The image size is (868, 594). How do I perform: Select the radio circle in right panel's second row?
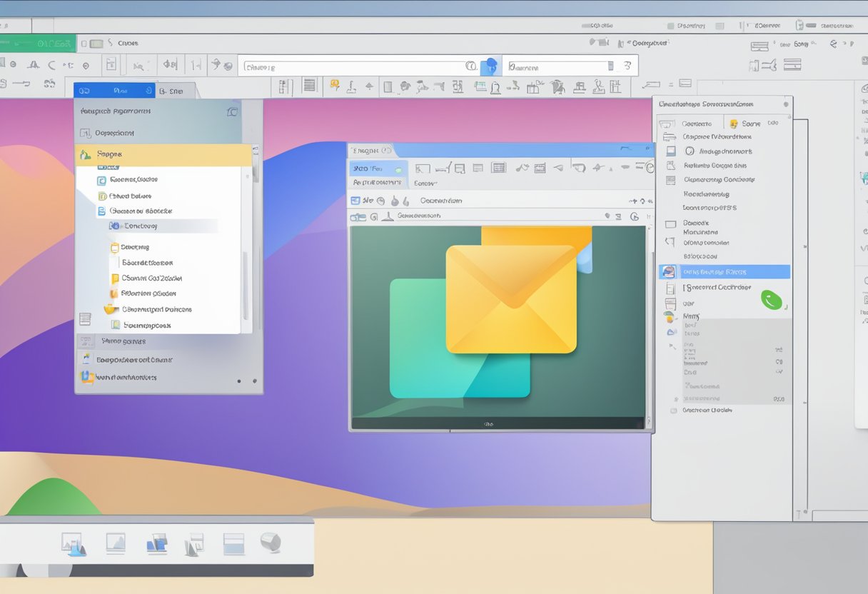point(690,151)
